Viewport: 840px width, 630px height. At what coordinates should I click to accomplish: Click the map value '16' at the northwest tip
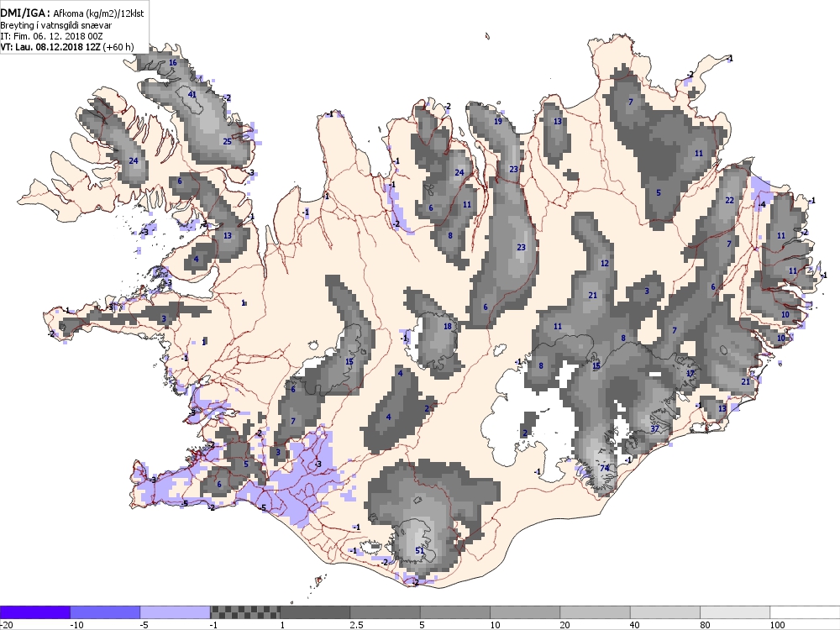click(172, 63)
